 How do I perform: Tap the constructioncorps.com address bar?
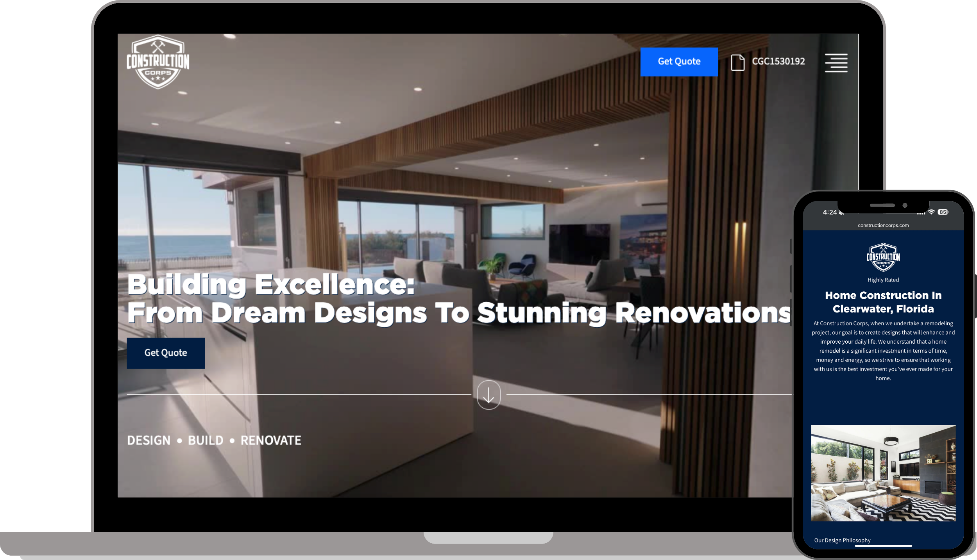883,225
